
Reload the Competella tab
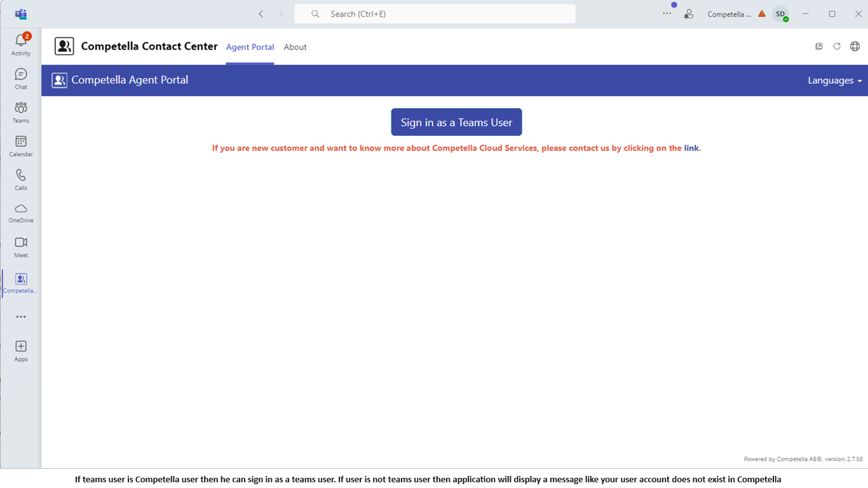[x=837, y=46]
